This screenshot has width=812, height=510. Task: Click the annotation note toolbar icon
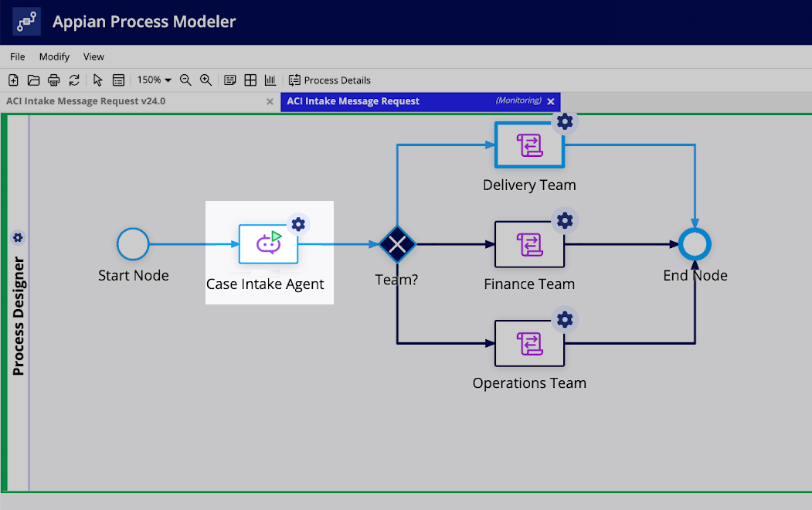click(x=230, y=80)
